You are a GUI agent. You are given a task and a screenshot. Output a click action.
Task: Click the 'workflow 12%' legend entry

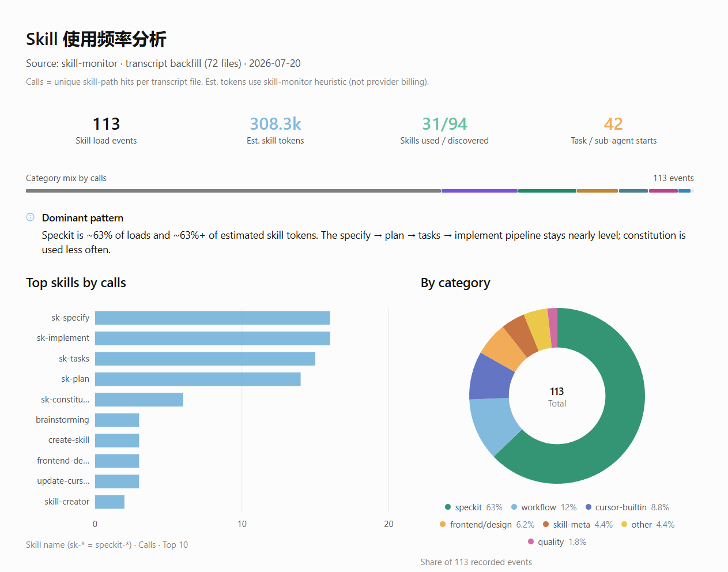544,507
